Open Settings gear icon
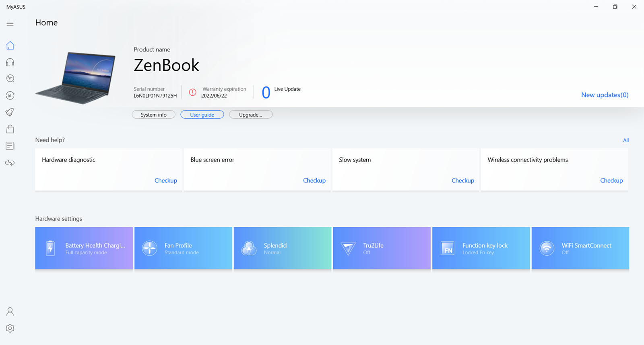Image resolution: width=644 pixels, height=345 pixels. (x=10, y=329)
